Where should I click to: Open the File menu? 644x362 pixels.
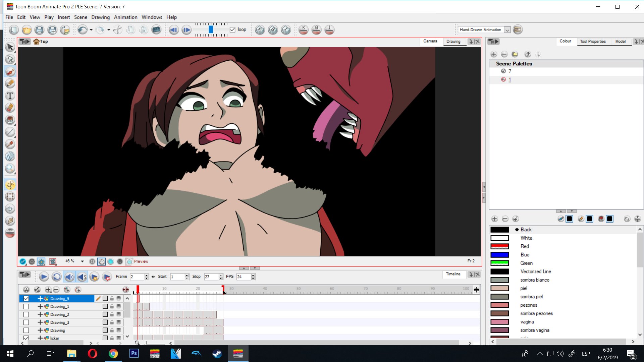9,17
